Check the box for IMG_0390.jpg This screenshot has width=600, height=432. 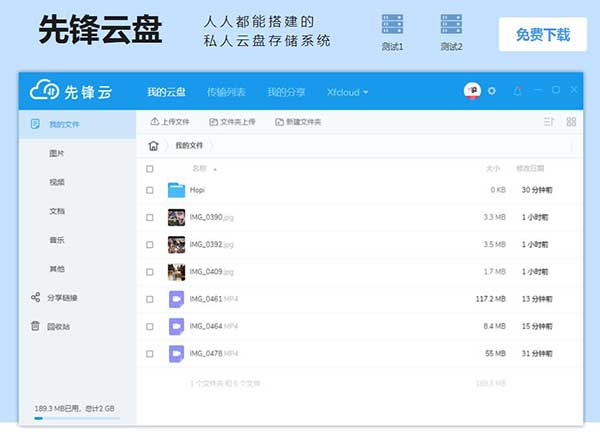click(150, 217)
